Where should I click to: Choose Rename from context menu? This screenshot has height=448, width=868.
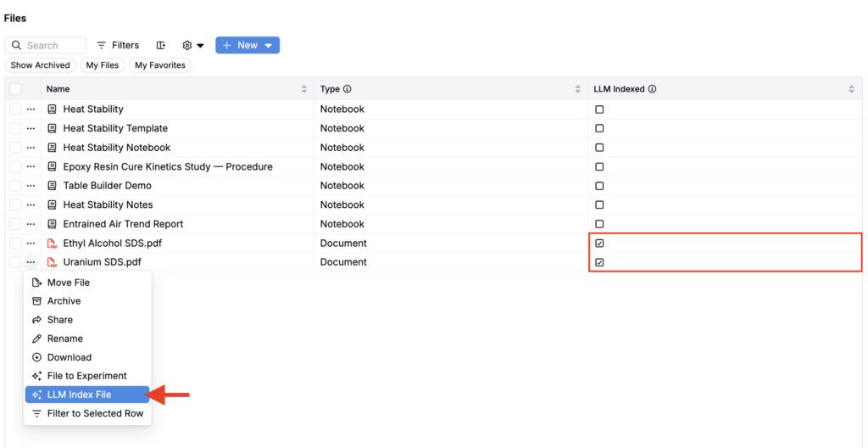87,339
